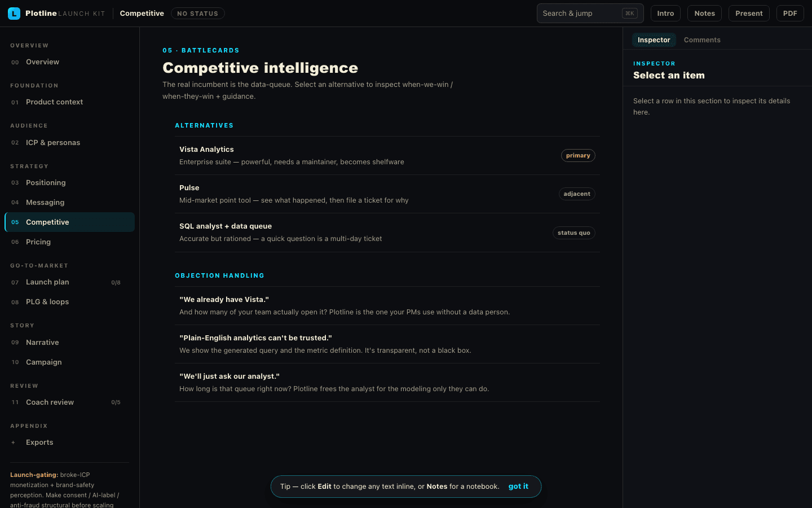
Task: Open the Campaign section
Action: (x=69, y=362)
